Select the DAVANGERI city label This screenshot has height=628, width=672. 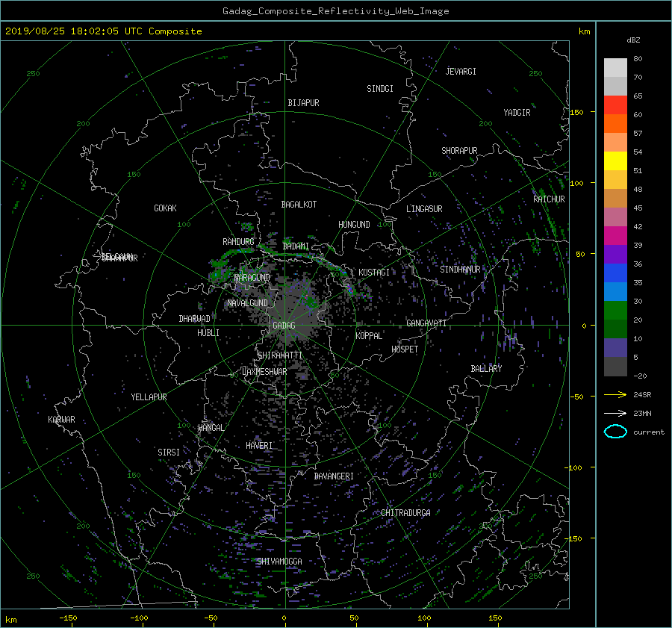click(x=334, y=476)
